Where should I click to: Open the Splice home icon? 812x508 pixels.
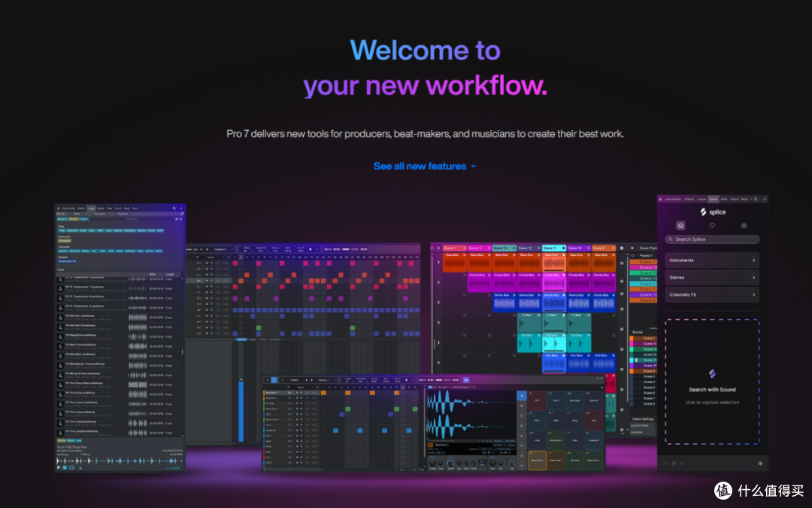click(x=680, y=226)
